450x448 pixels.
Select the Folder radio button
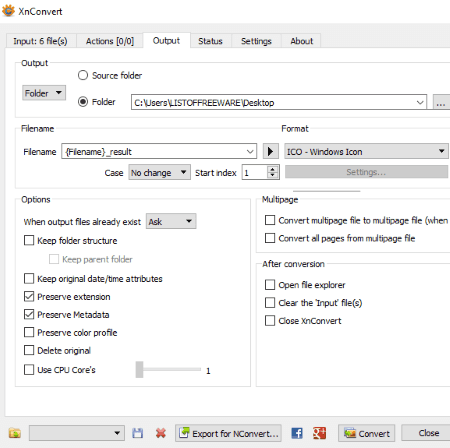point(83,102)
